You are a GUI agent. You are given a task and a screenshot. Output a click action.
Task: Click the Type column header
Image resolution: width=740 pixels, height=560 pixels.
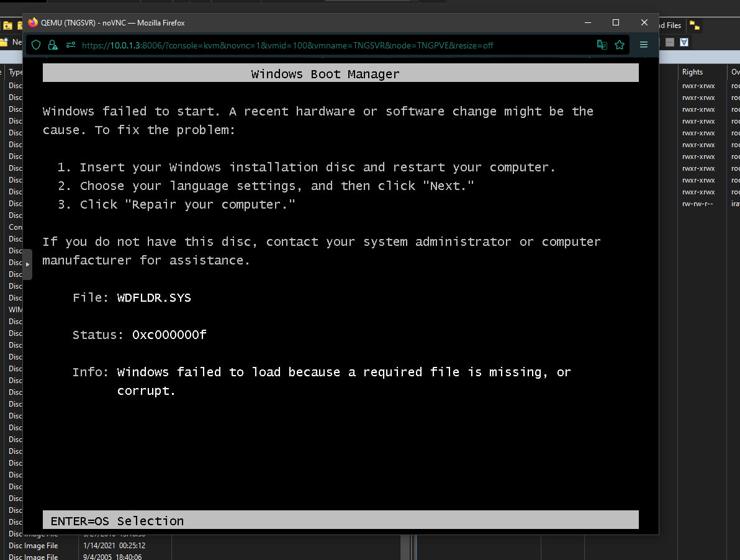[x=16, y=72]
